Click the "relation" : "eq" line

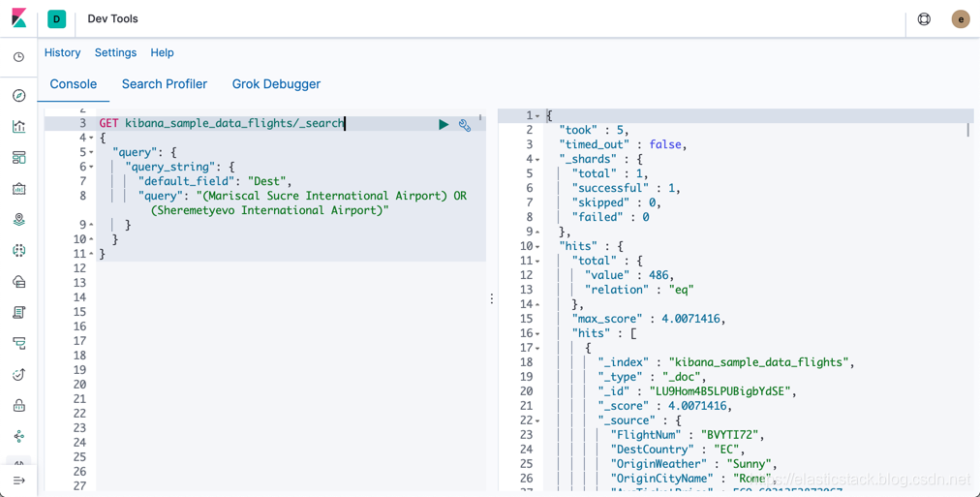[639, 290]
